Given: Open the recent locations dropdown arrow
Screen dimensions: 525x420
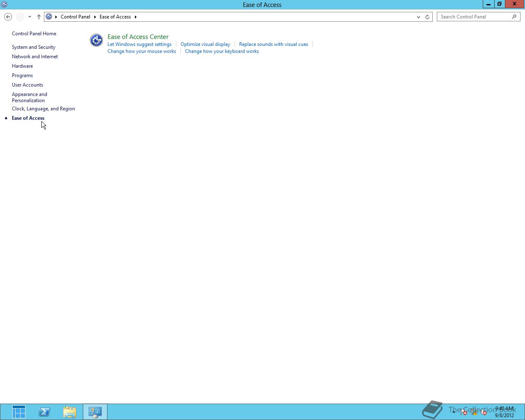Looking at the screenshot, I should (30, 17).
